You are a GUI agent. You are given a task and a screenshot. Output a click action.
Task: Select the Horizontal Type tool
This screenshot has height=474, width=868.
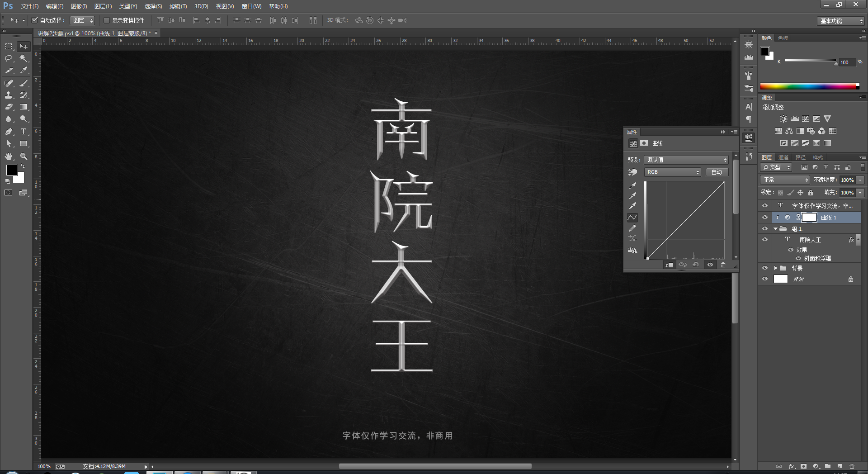point(24,132)
